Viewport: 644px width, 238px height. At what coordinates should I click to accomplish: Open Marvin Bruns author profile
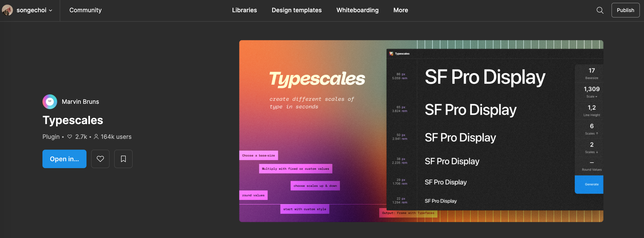pos(80,102)
